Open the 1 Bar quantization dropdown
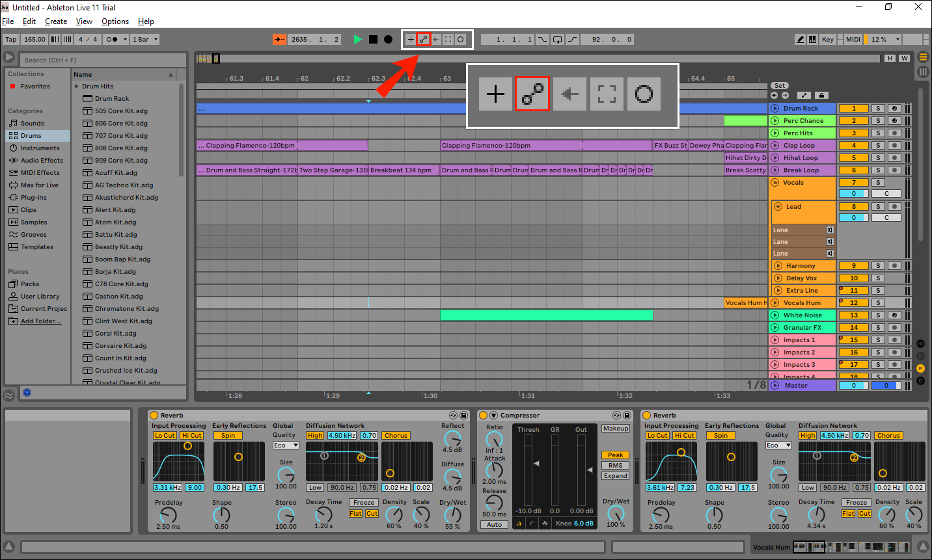Screen dimensions: 932x560 pyautogui.click(x=144, y=39)
